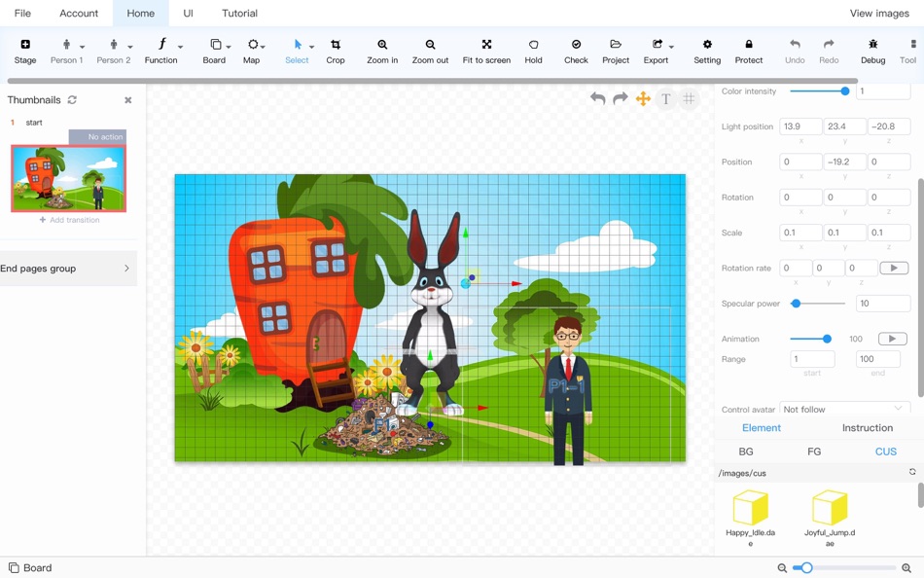
Task: Adjust the Color intensity slider
Action: point(817,90)
